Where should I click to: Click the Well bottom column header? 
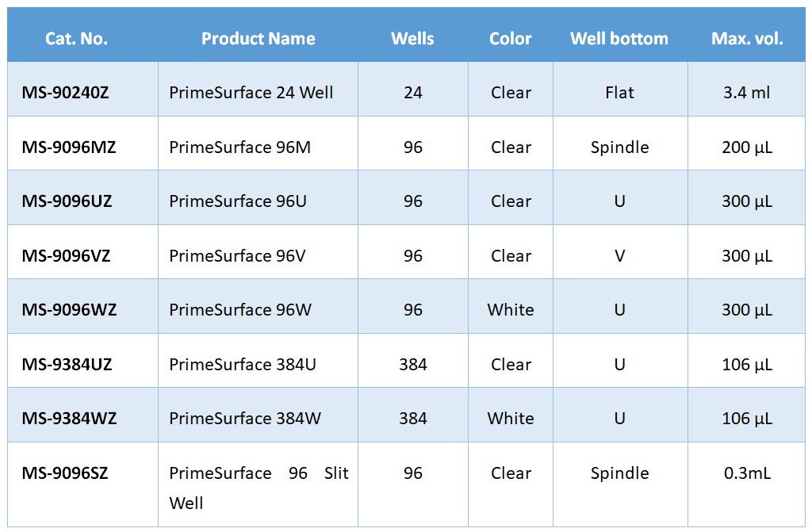point(619,39)
